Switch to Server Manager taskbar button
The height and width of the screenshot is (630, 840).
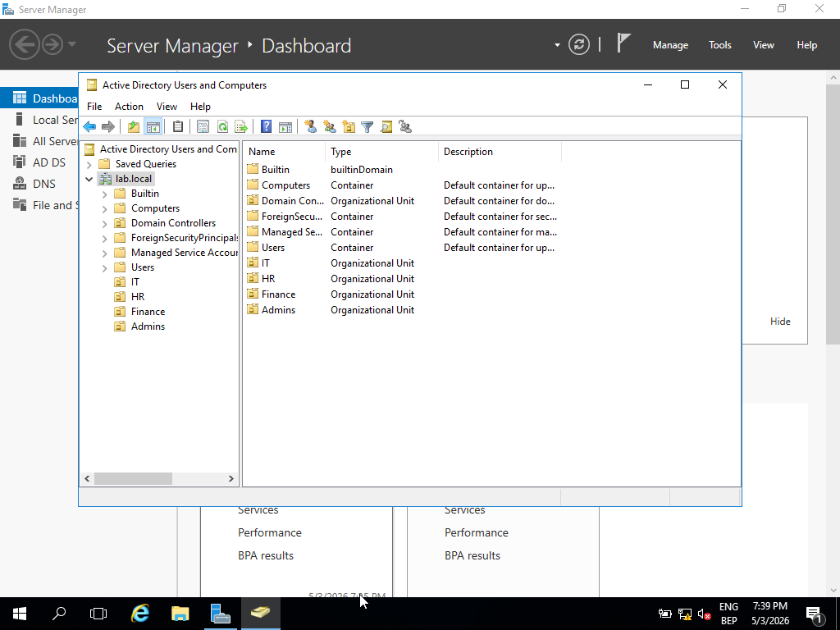(220, 614)
